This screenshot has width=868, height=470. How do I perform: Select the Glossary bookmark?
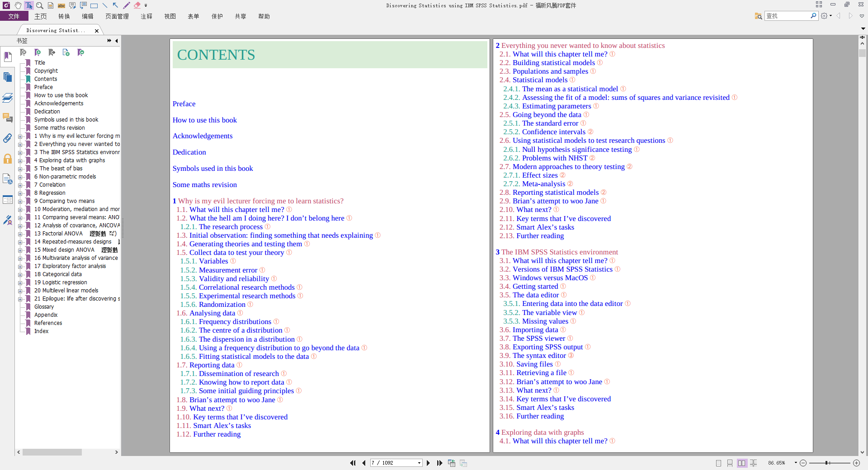coord(44,307)
